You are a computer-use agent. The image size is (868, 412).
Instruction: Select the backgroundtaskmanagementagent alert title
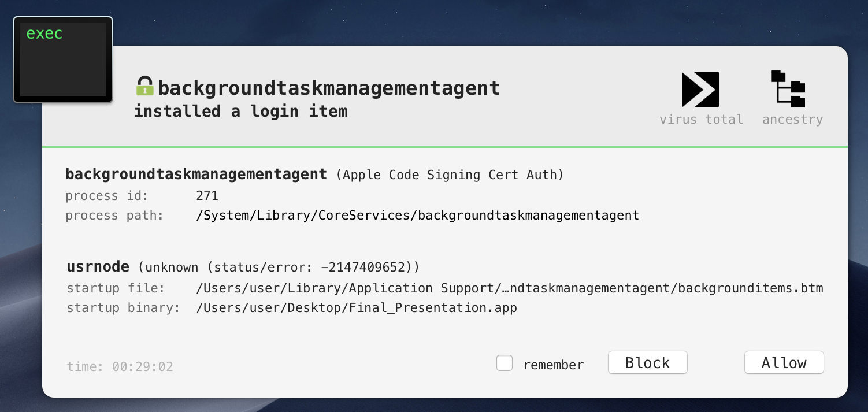pos(329,88)
